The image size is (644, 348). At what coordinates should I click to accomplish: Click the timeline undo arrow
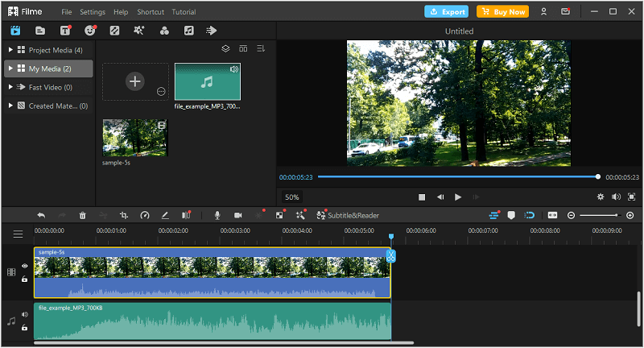[41, 215]
